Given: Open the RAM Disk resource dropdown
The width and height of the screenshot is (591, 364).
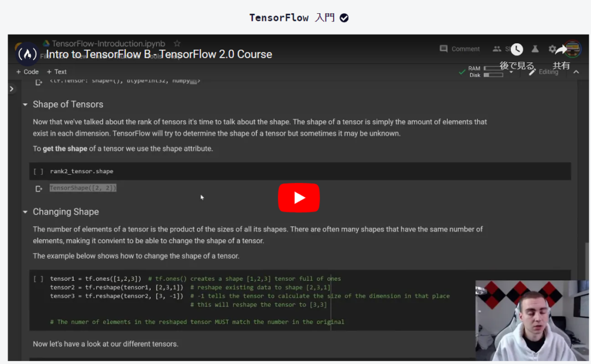Looking at the screenshot, I should point(511,72).
